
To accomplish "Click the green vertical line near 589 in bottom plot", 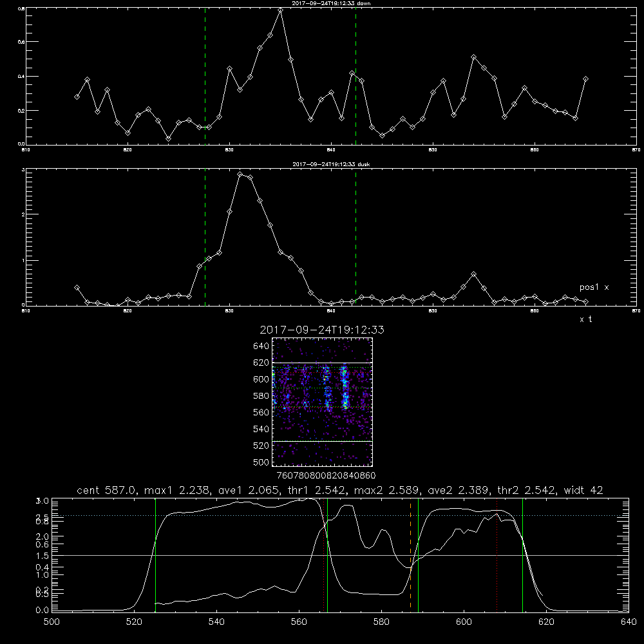I will click(418, 555).
